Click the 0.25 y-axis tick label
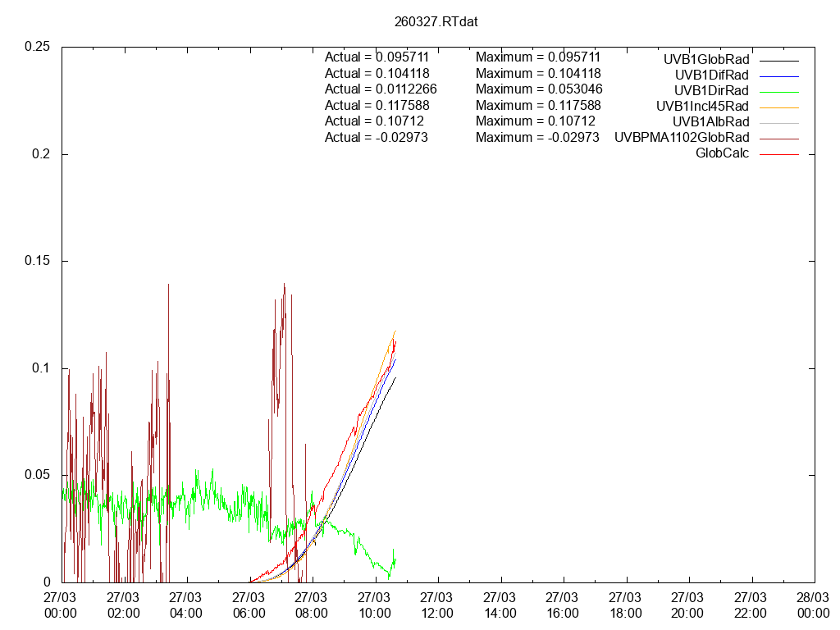The width and height of the screenshot is (840, 630). coord(38,47)
